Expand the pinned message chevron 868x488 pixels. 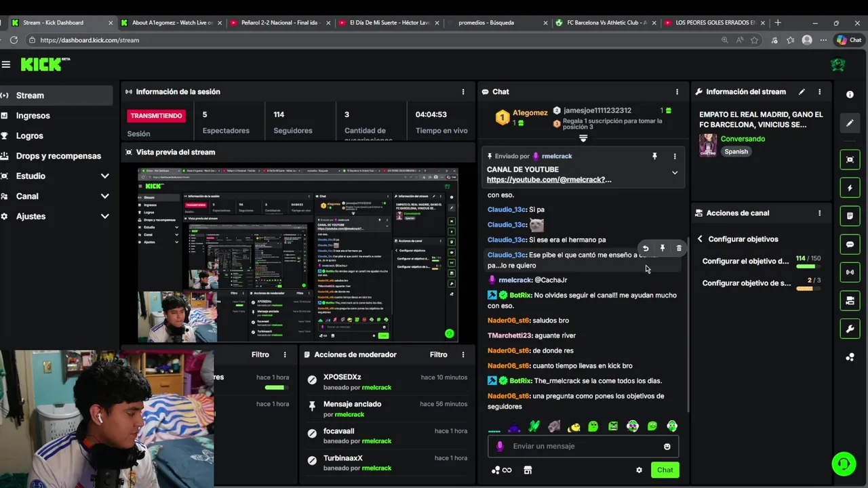[x=675, y=173]
